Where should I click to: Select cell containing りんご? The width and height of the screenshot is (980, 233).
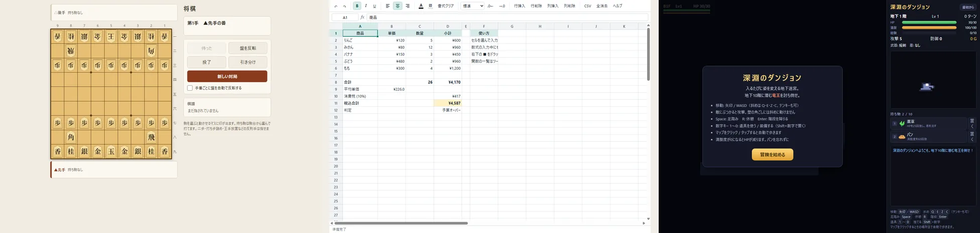tap(360, 40)
